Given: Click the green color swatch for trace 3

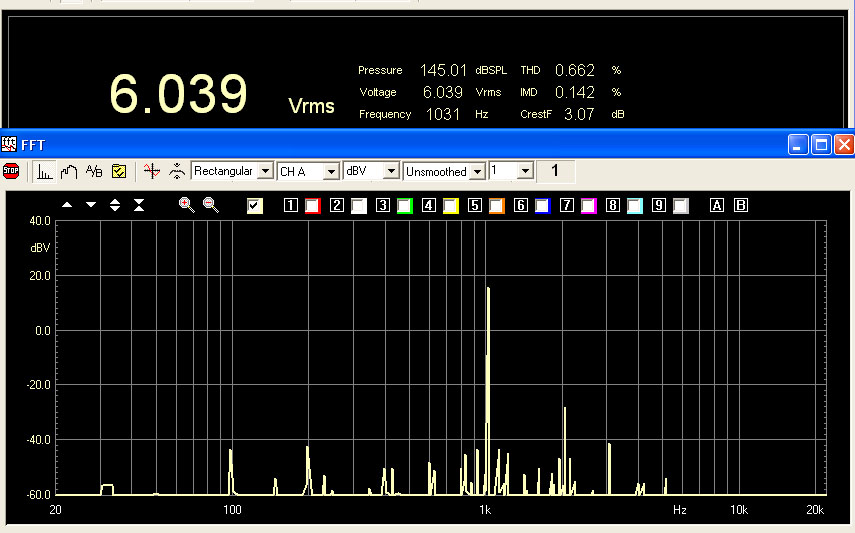Looking at the screenshot, I should tap(404, 206).
